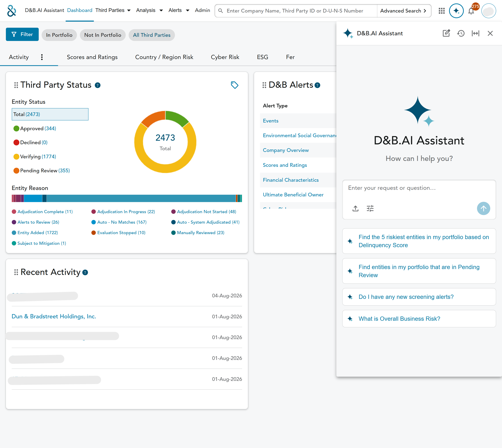Expand the Alerts menu
502x448 pixels.
pos(179,10)
